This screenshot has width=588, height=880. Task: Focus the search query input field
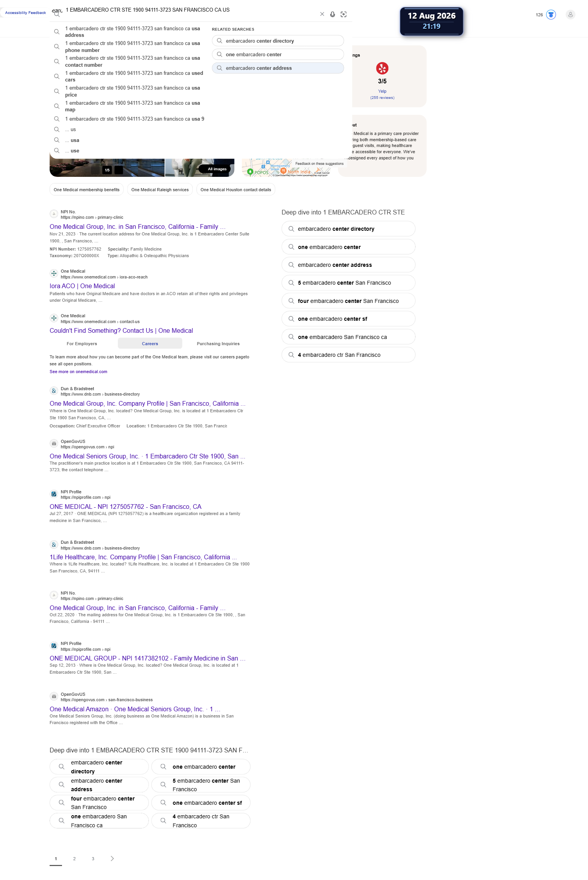[190, 10]
